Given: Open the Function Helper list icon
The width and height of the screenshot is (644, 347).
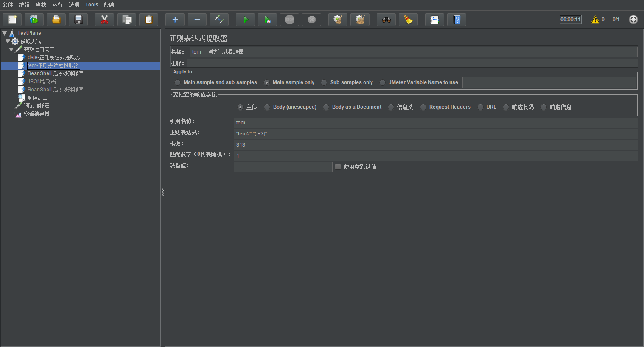Looking at the screenshot, I should [434, 20].
